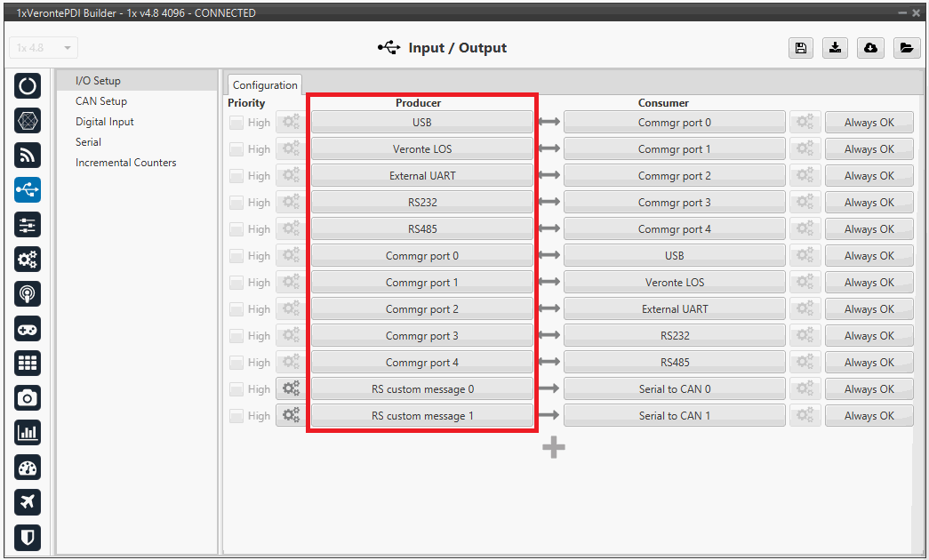Select the gamepad icon in left sidebar
Screen dimensions: 929x560
click(28, 329)
